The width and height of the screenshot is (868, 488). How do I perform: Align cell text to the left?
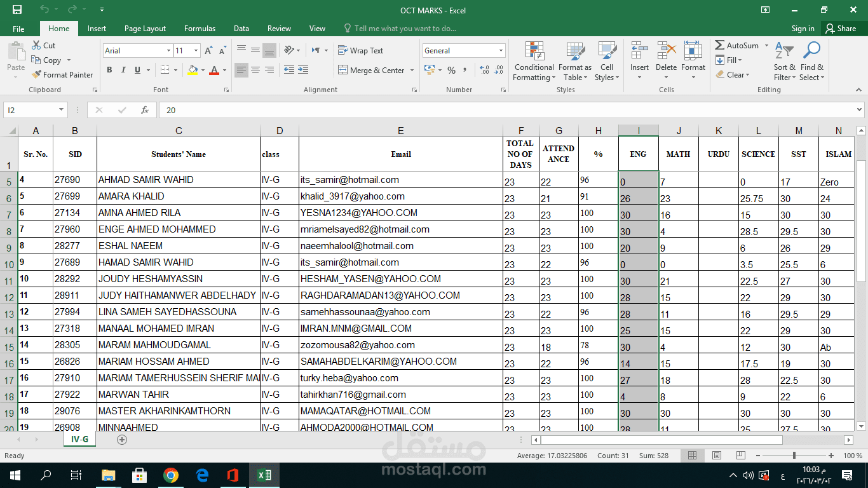point(241,70)
